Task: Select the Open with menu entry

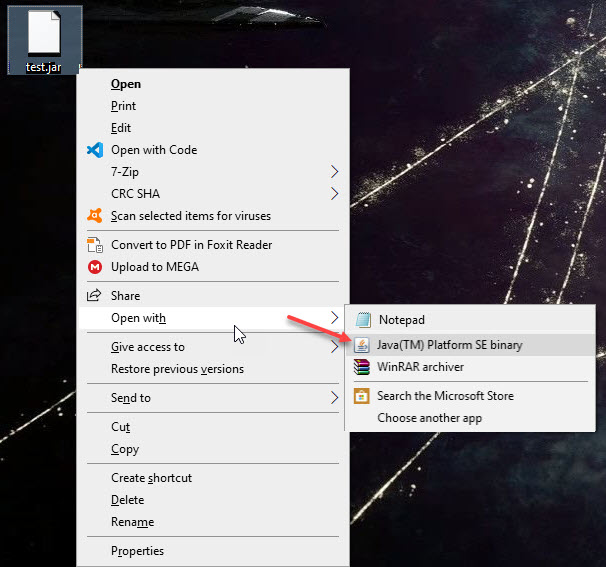Action: click(x=213, y=318)
